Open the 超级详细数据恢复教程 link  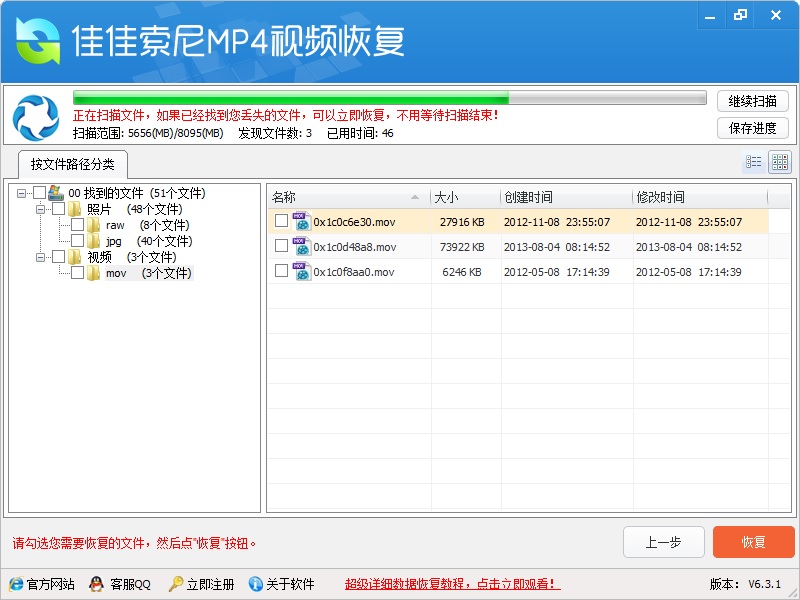tap(452, 584)
